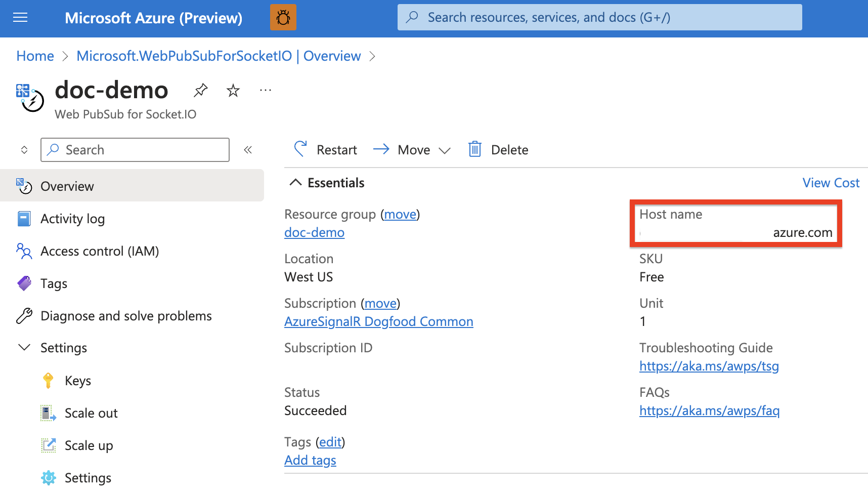The image size is (868, 492).
Task: Click the Restart button
Action: click(x=326, y=150)
